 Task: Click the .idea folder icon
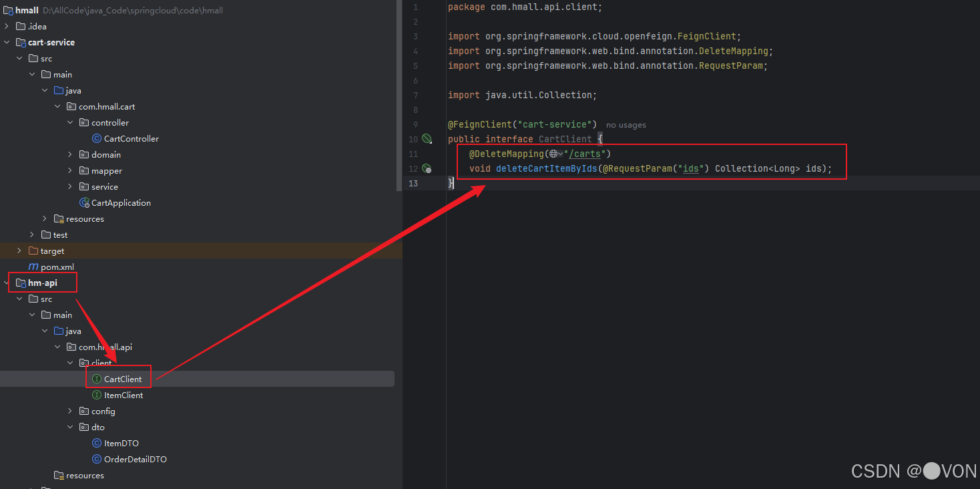(21, 26)
